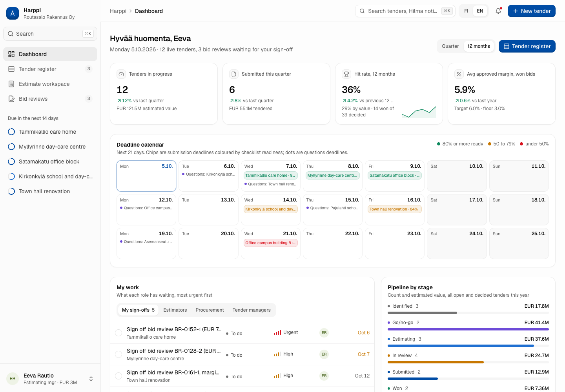
Task: Switch language to EN
Action: 480,11
